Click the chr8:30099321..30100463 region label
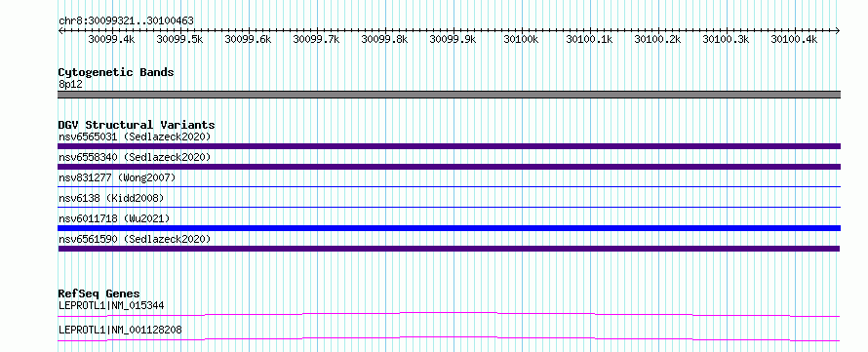Screen dimensions: 868x352 click(126, 20)
